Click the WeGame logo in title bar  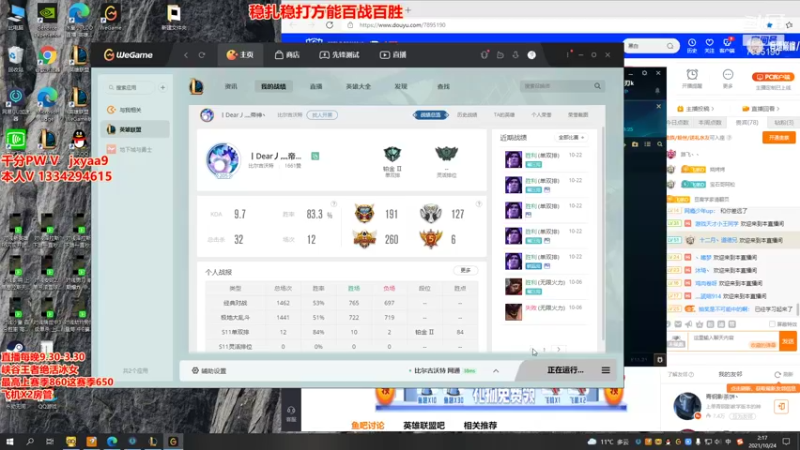pyautogui.click(x=128, y=55)
